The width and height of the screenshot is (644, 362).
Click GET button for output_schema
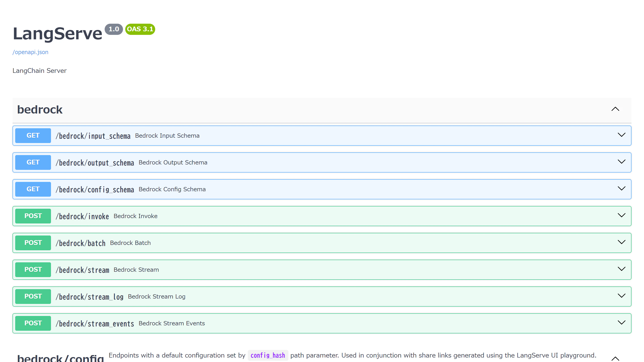click(33, 162)
